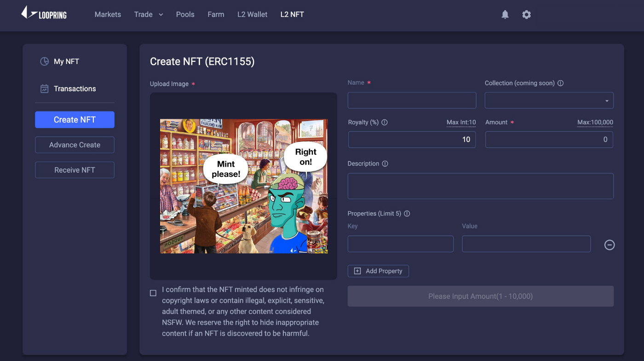Viewport: 644px width, 361px height.
Task: Expand the Trade menu chevron
Action: point(161,15)
